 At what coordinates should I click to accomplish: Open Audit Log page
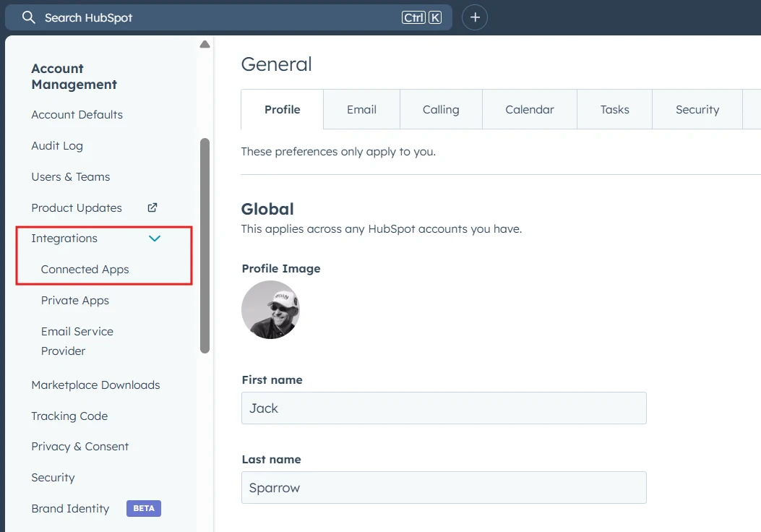click(x=57, y=145)
